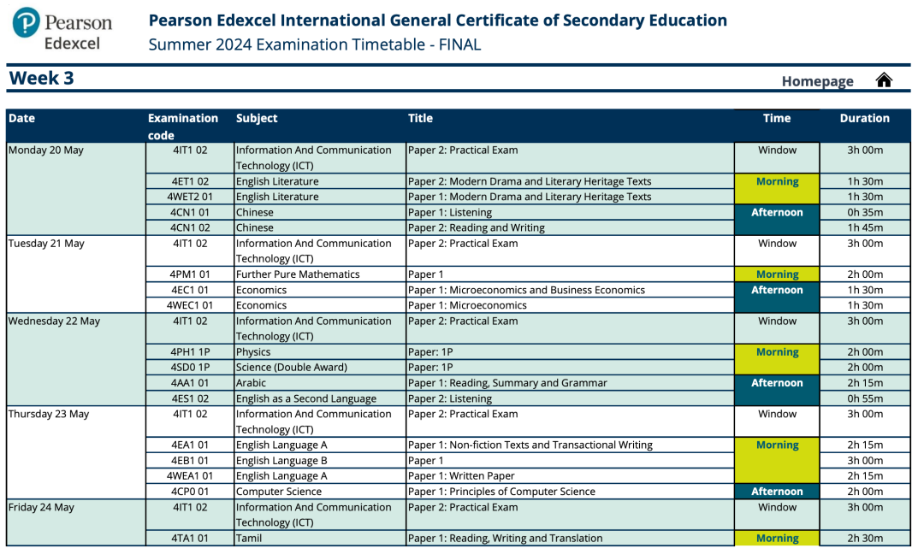The height and width of the screenshot is (560, 924).
Task: Click exam code 4CN1 01
Action: click(x=190, y=212)
